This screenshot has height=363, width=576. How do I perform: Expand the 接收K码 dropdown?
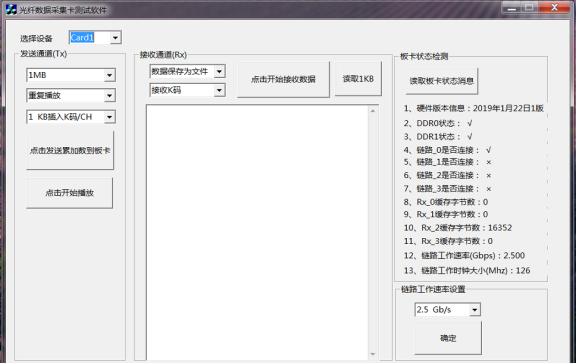[x=219, y=90]
